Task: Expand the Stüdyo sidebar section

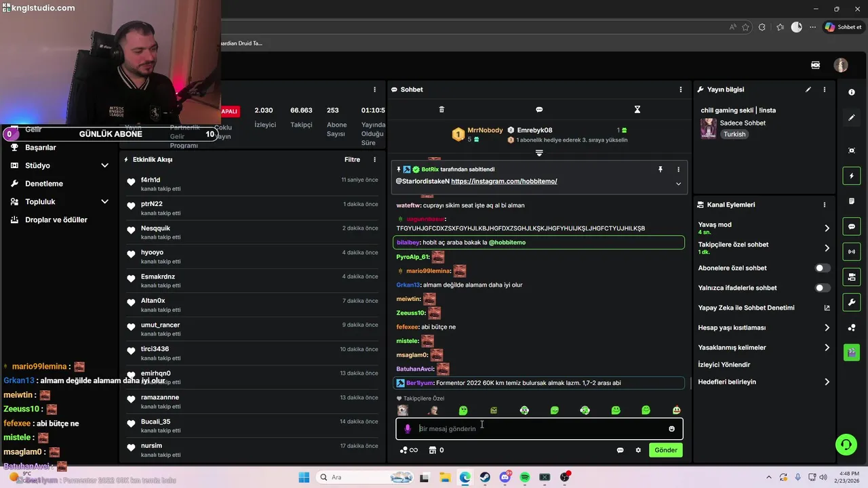Action: 104,165
